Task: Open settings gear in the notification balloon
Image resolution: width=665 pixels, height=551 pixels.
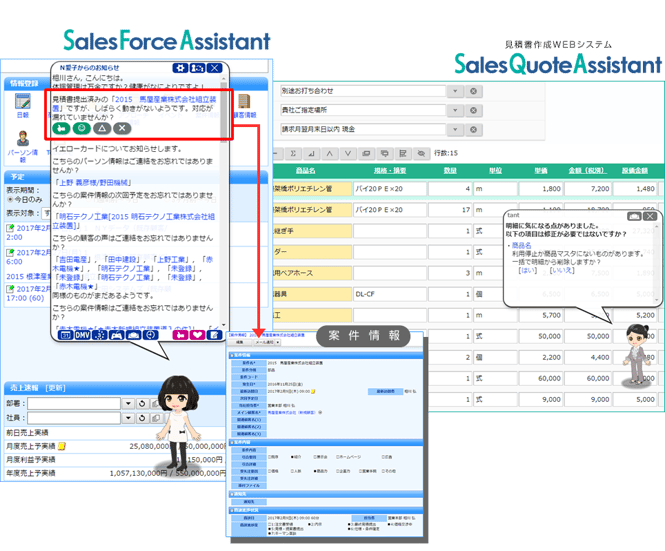Action: [180, 68]
